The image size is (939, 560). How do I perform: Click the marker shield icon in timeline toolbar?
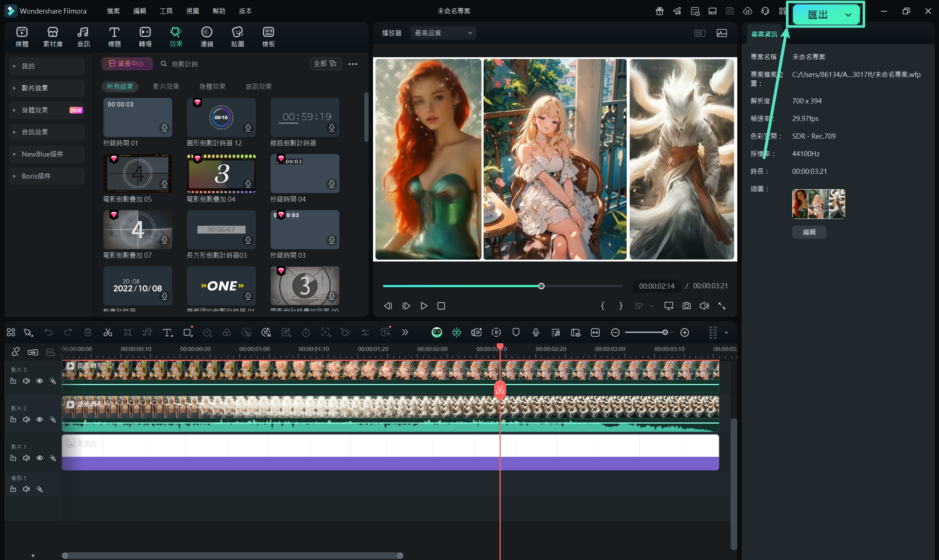coord(516,333)
